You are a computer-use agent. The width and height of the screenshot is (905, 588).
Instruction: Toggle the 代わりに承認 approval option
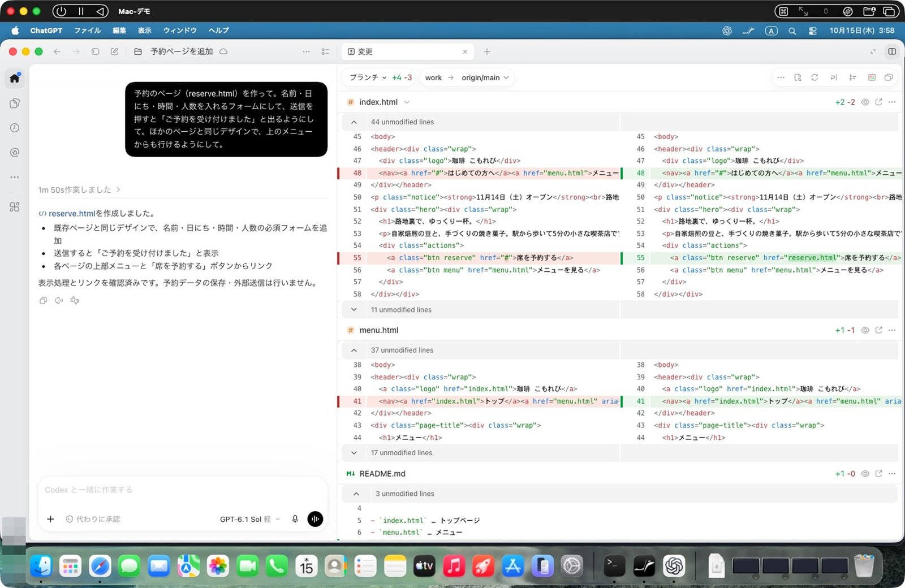click(93, 519)
